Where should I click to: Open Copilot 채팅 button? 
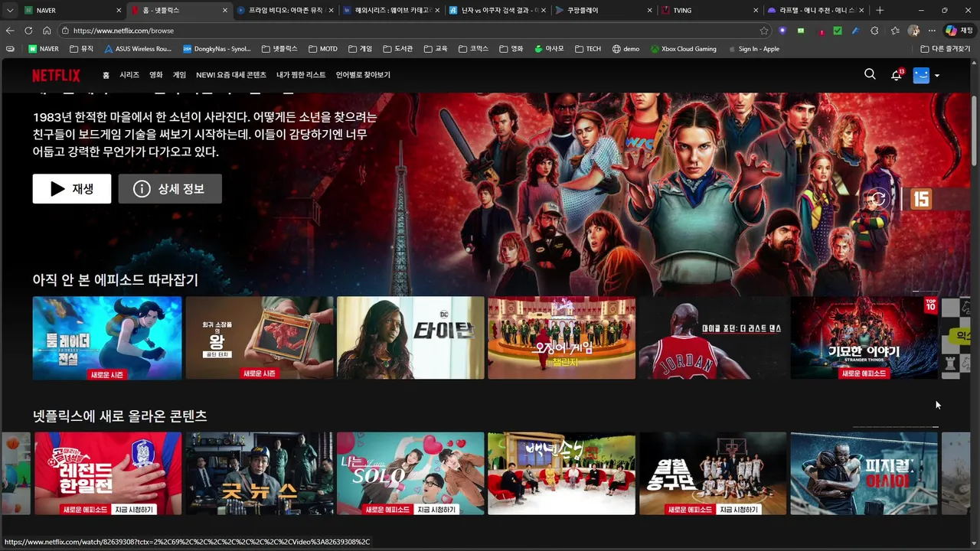click(959, 31)
